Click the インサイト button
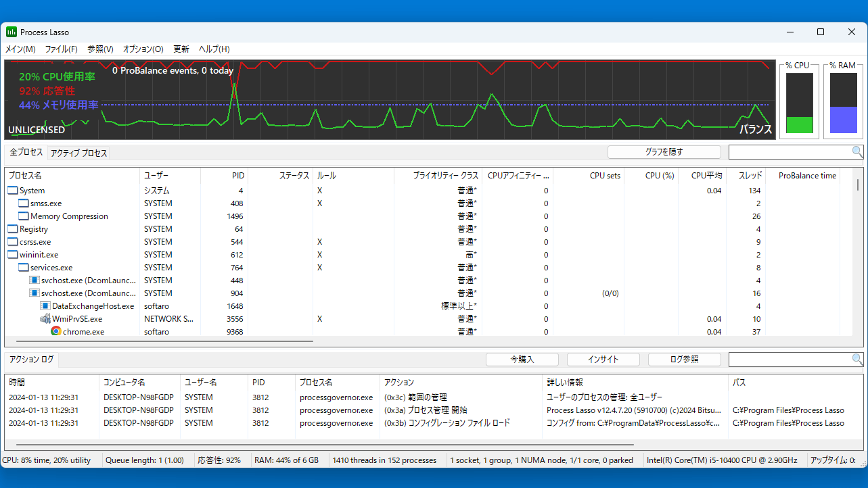 click(603, 360)
